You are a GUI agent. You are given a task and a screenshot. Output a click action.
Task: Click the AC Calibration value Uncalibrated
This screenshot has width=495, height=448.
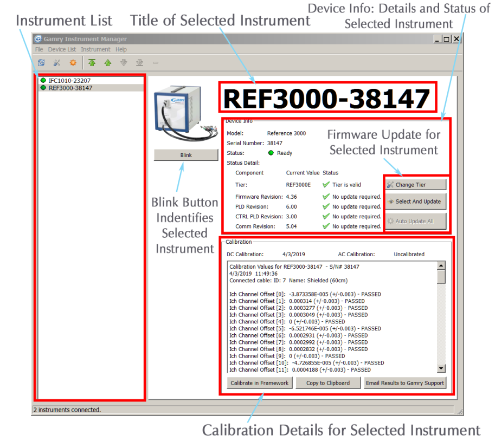pyautogui.click(x=409, y=254)
